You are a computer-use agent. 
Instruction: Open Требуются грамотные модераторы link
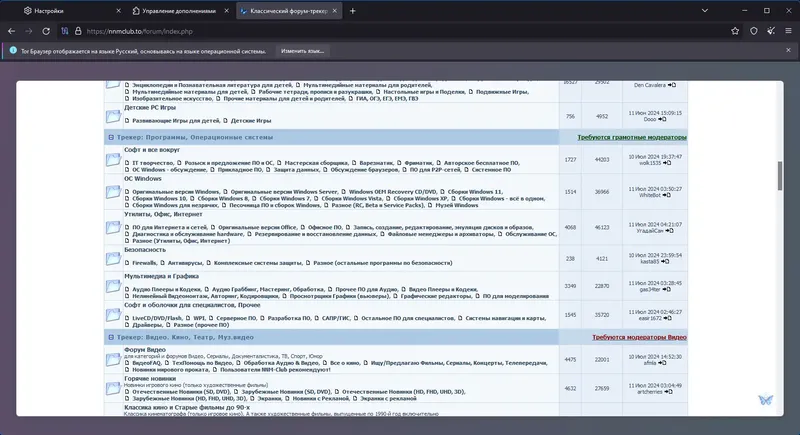pos(632,137)
